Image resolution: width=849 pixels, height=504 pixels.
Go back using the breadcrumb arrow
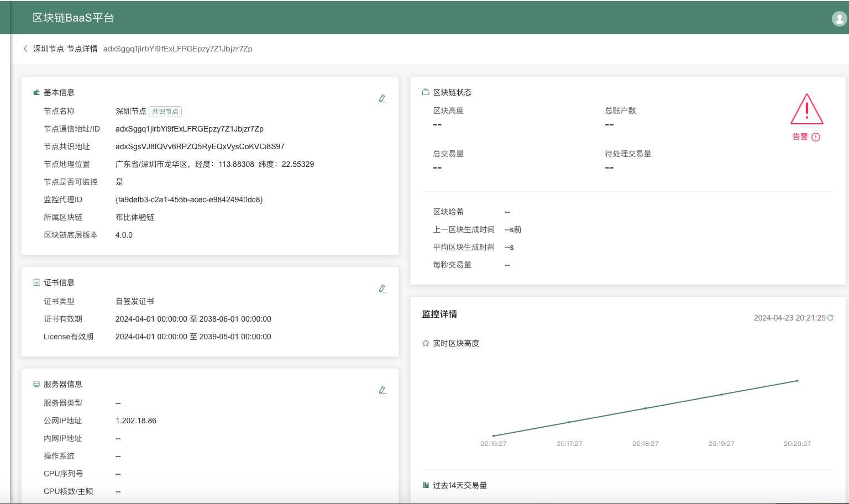(x=25, y=49)
